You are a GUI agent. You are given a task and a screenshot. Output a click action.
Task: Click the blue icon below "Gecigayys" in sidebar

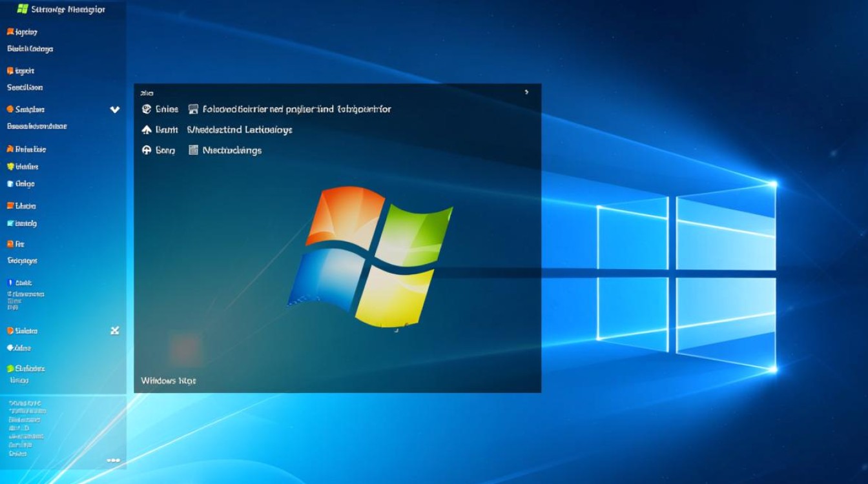pyautogui.click(x=10, y=283)
